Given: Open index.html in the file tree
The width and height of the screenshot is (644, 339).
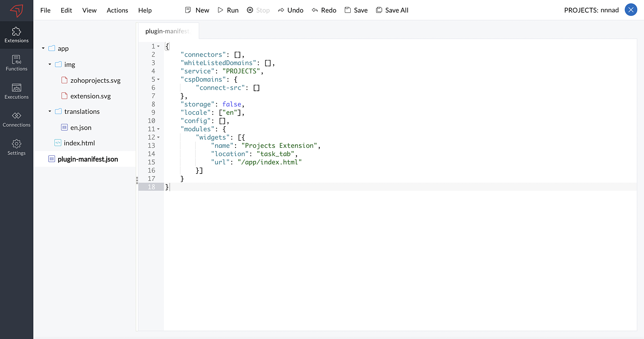Looking at the screenshot, I should coord(79,143).
